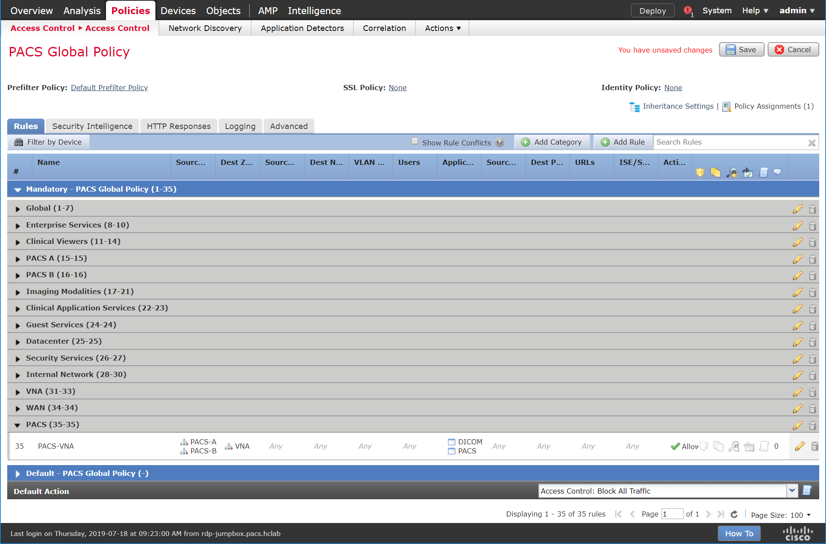826x544 pixels.
Task: Open the Default Prefilter Policy link
Action: click(109, 88)
